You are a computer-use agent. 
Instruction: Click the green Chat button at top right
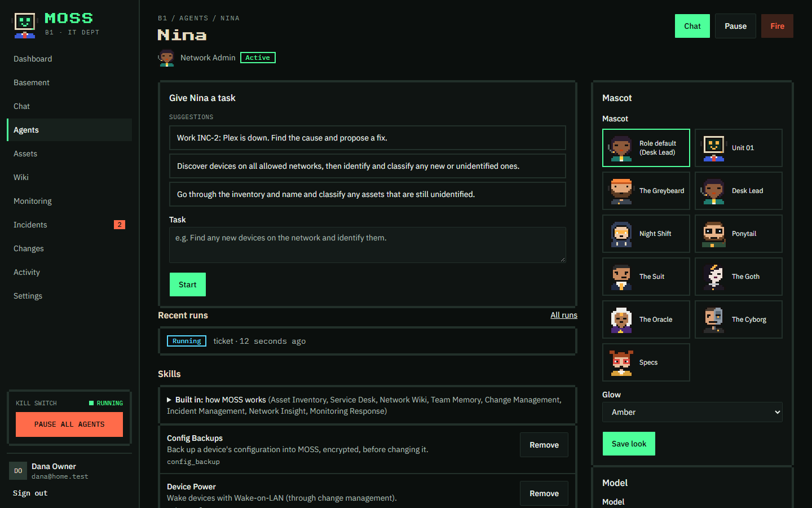point(692,26)
